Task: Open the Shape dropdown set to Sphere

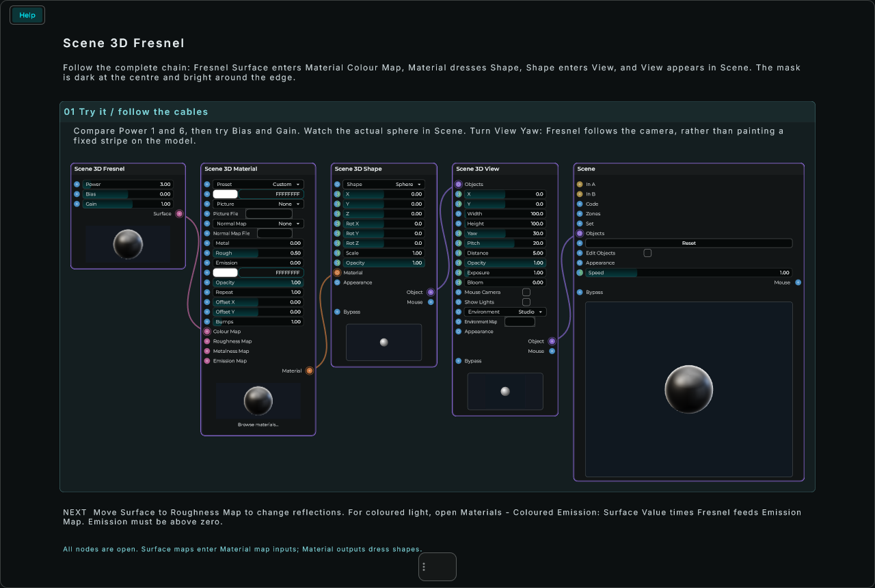Action: pos(383,185)
